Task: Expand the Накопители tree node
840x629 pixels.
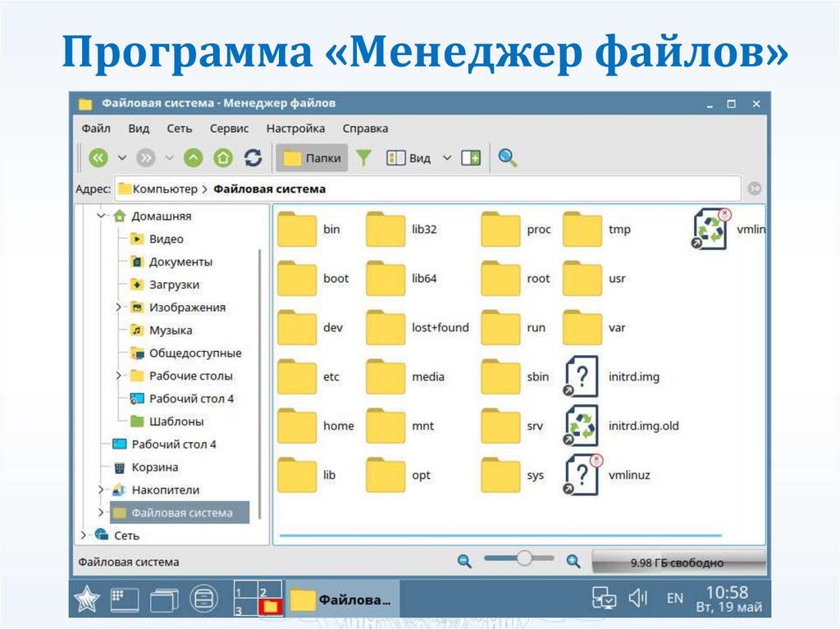Action: tap(101, 490)
